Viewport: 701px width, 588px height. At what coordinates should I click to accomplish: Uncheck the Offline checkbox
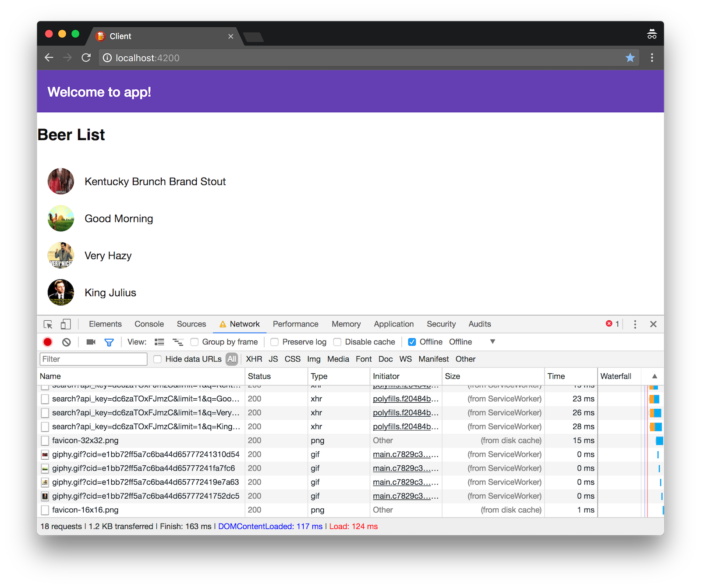412,342
